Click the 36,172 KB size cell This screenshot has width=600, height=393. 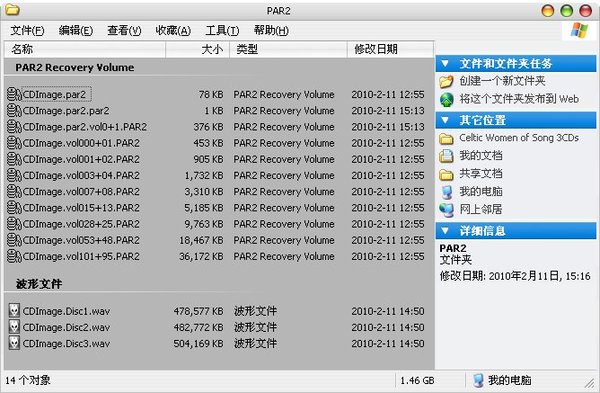pyautogui.click(x=201, y=256)
